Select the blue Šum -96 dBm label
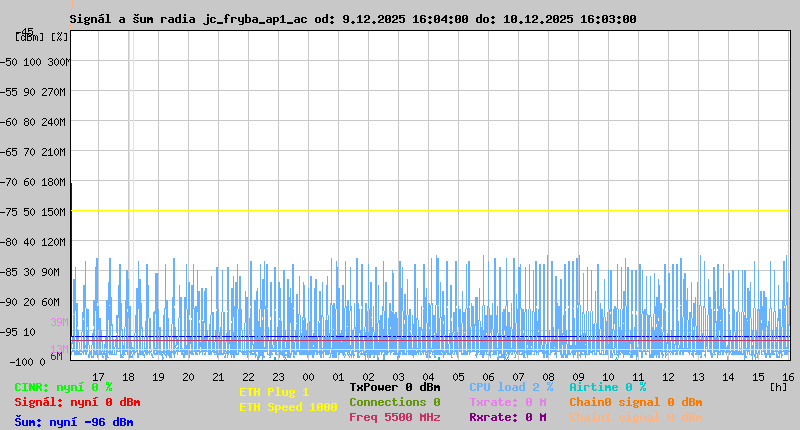 (73, 422)
